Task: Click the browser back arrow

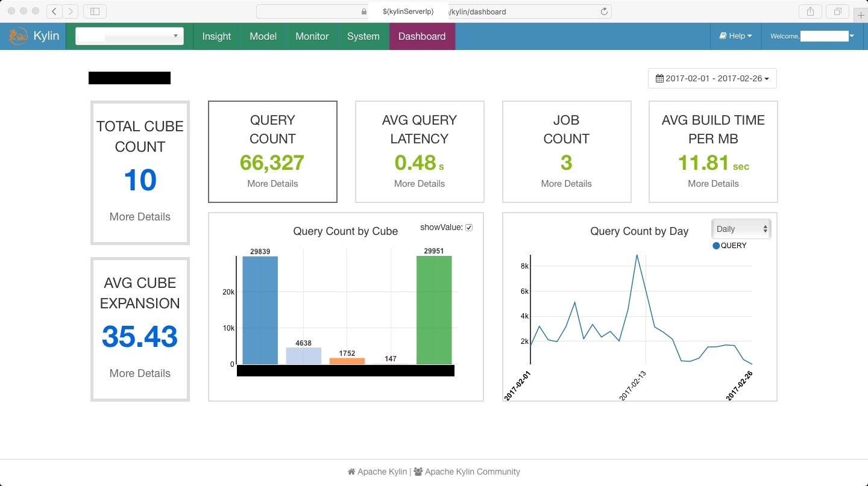Action: point(54,11)
